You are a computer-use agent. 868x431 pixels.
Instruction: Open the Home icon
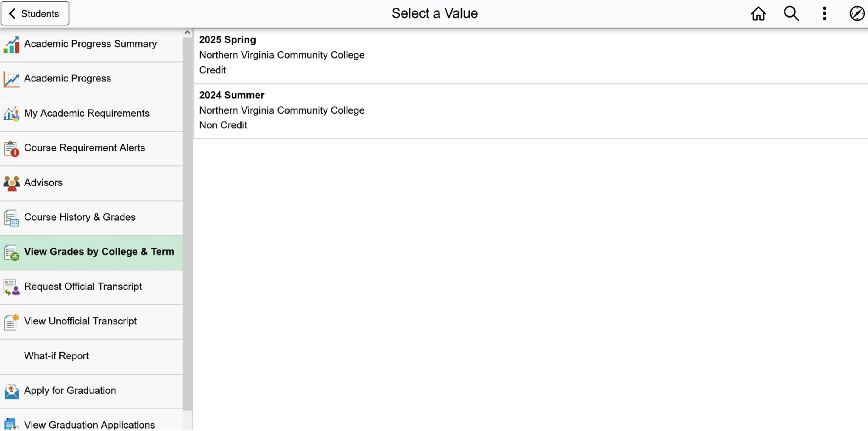coord(758,14)
